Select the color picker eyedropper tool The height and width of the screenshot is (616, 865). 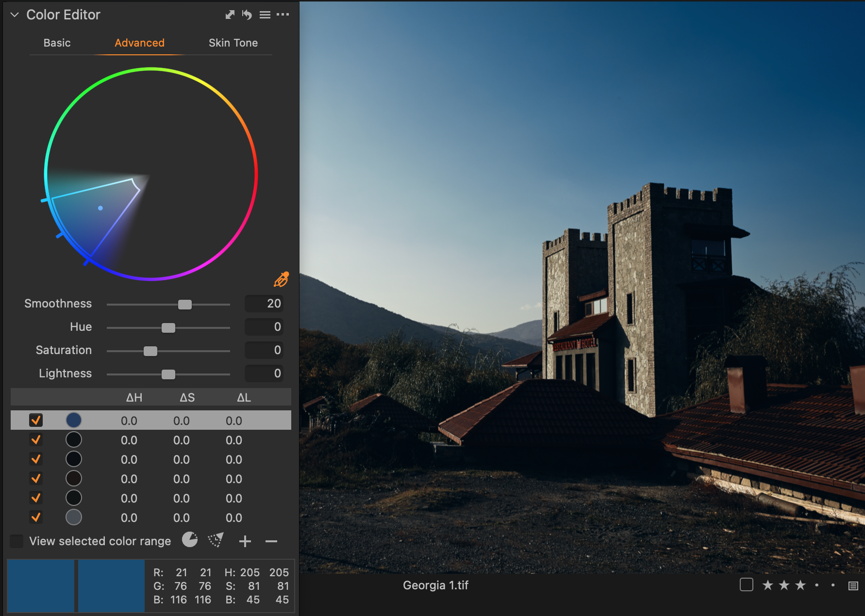(281, 279)
